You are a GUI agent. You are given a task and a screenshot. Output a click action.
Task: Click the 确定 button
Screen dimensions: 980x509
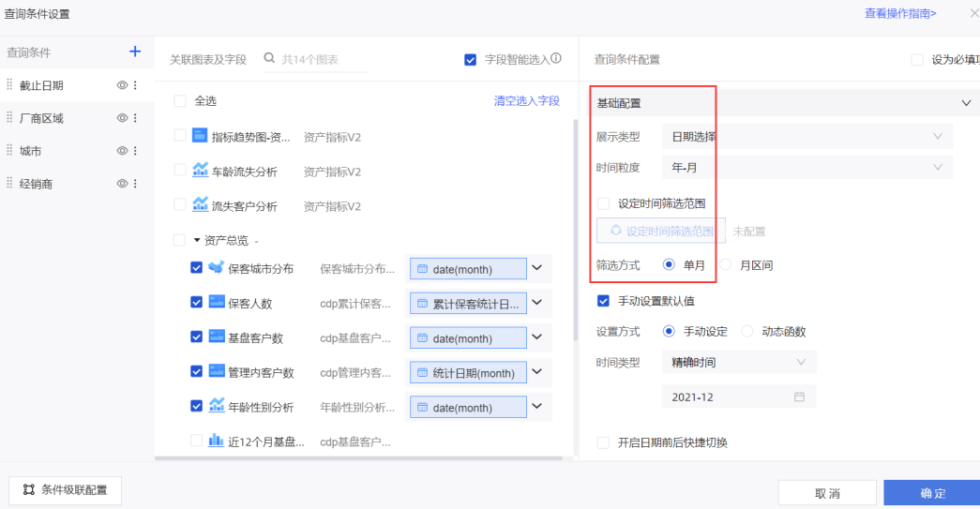tap(932, 493)
